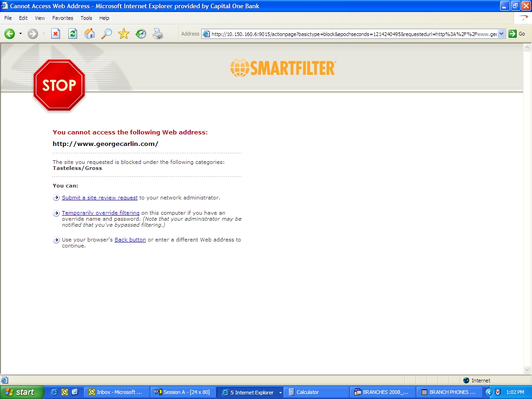Viewport: 532px width, 399px height.
Task: Open the Edit menu
Action: pos(23,18)
